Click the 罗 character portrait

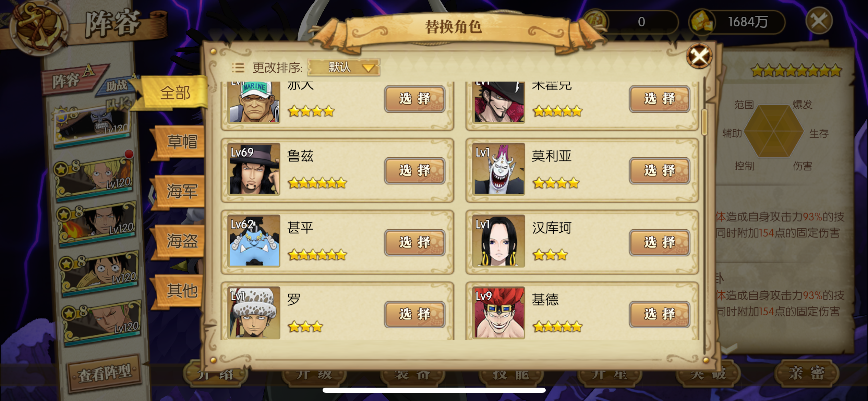click(254, 313)
